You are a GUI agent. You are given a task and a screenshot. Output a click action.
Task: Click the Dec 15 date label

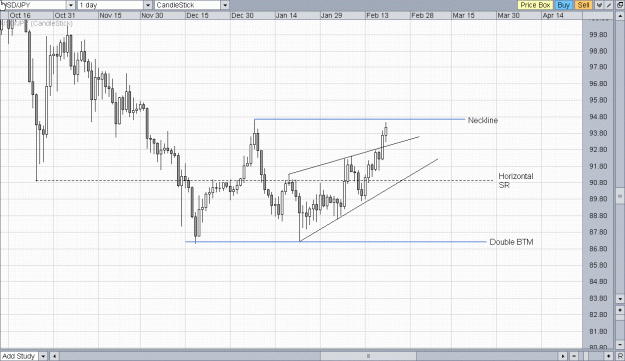tap(197, 16)
